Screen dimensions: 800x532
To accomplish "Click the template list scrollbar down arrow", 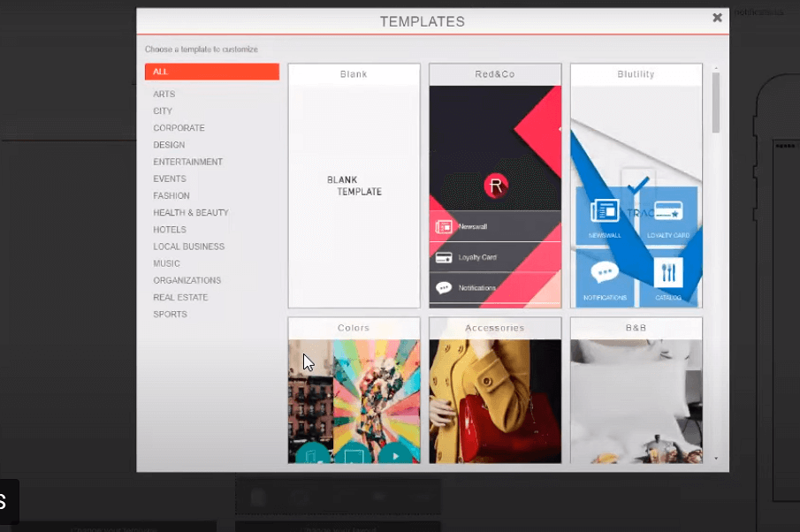I will tap(716, 459).
